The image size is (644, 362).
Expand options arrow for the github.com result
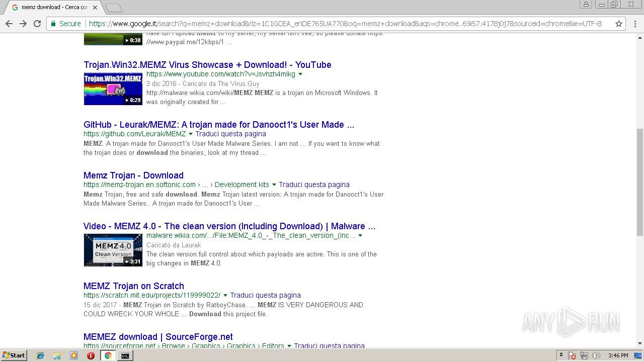pos(191,134)
